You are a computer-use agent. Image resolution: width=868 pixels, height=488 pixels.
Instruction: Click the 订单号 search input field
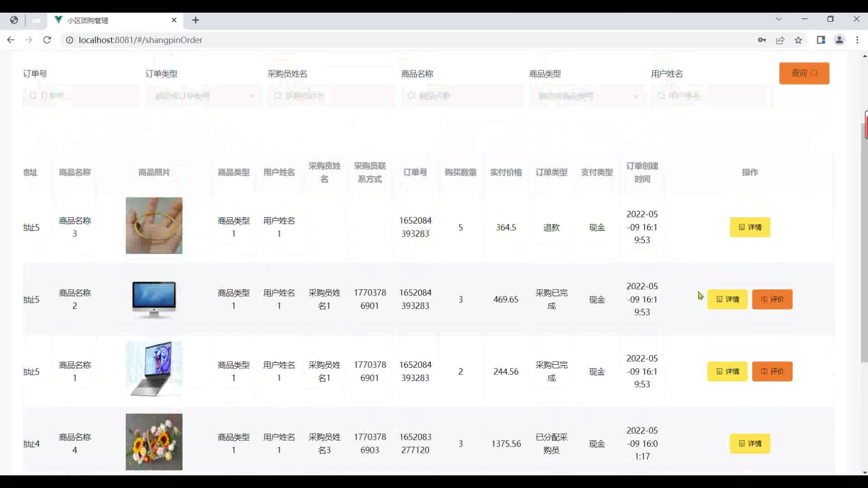tap(81, 96)
